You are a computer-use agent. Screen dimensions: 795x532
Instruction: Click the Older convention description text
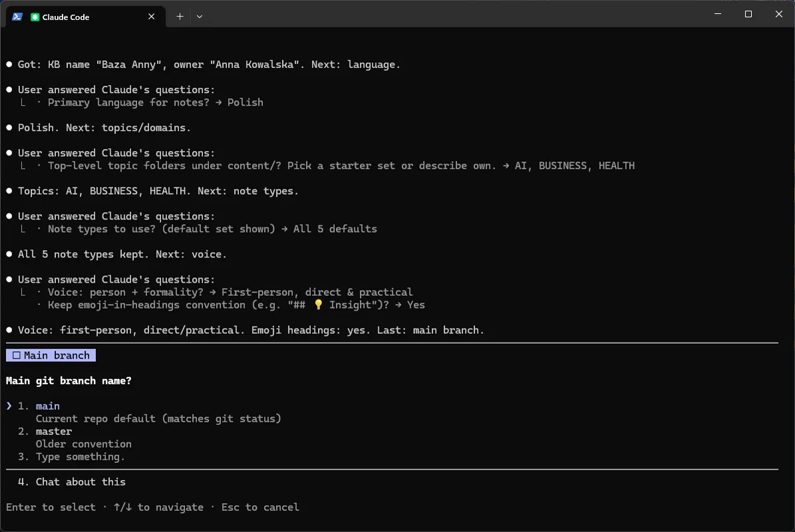[84, 444]
